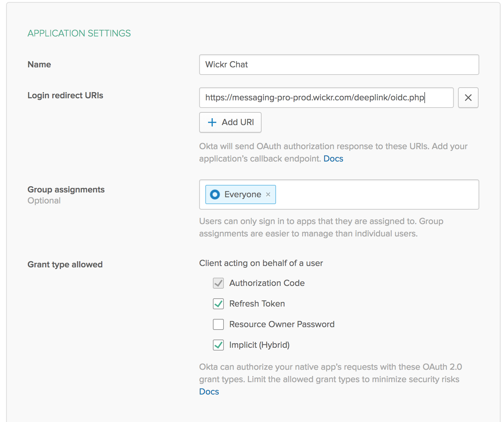
Task: Click inside the Group assignments box
Action: point(339,195)
